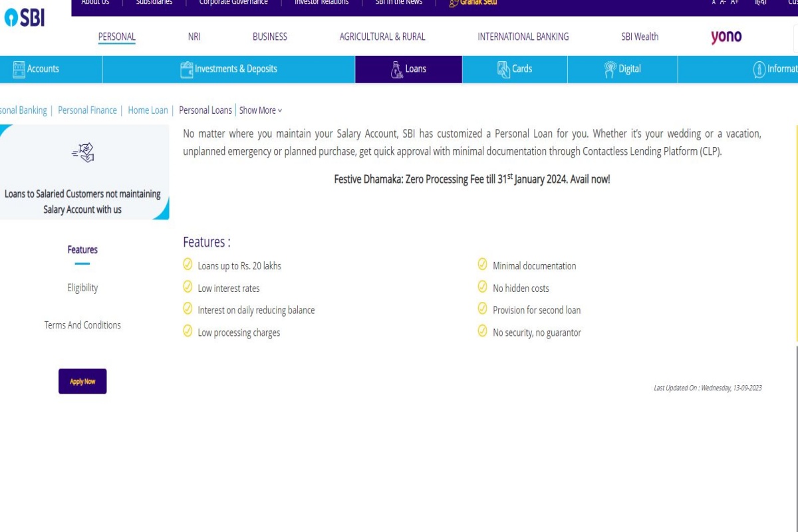Open the Corporate Governance link
This screenshot has width=798, height=532.
pos(233,3)
